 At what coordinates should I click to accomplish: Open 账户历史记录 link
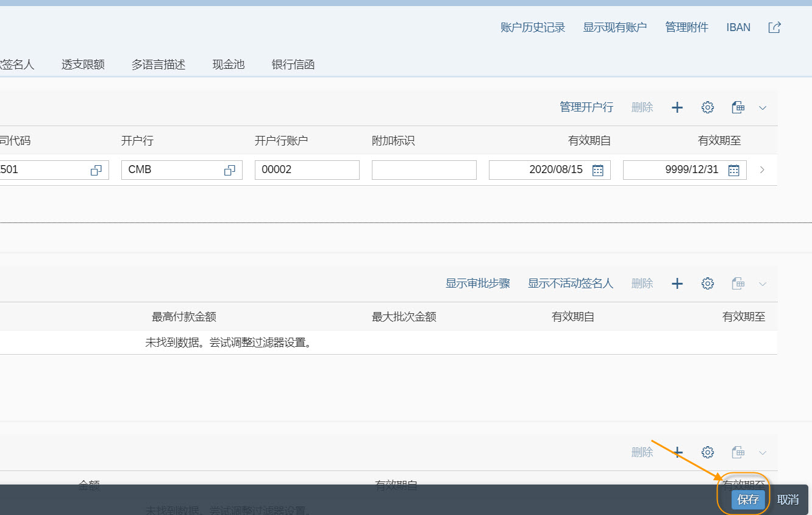532,27
